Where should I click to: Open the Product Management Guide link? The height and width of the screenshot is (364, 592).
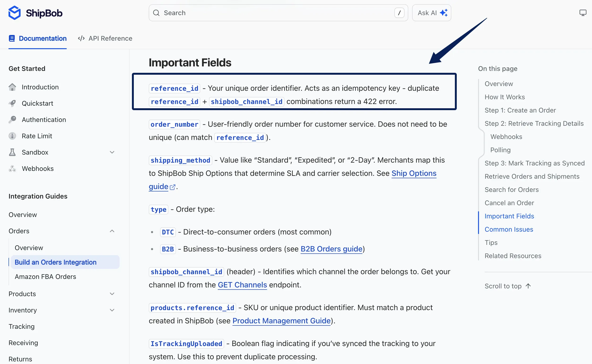281,321
